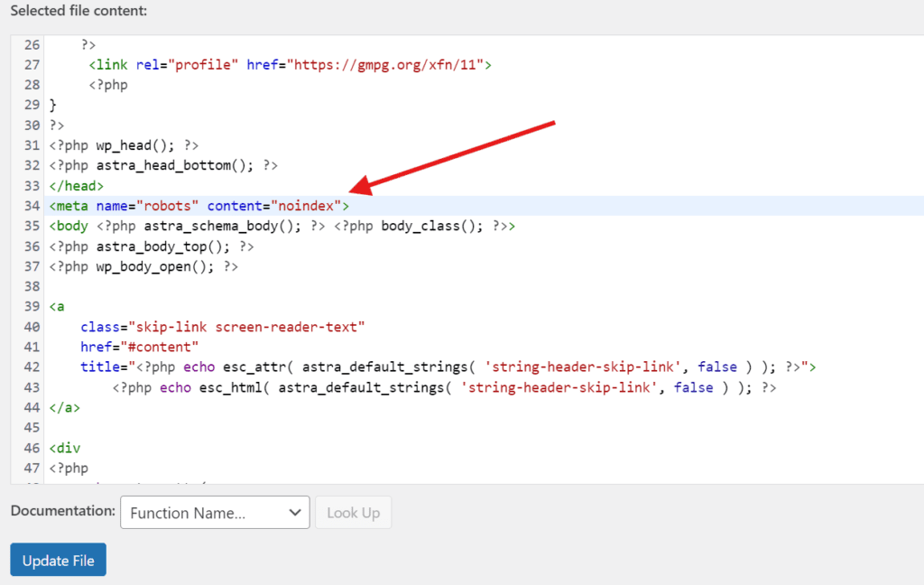
Task: Click the astra_head_bottom() line 32
Action: pos(163,165)
